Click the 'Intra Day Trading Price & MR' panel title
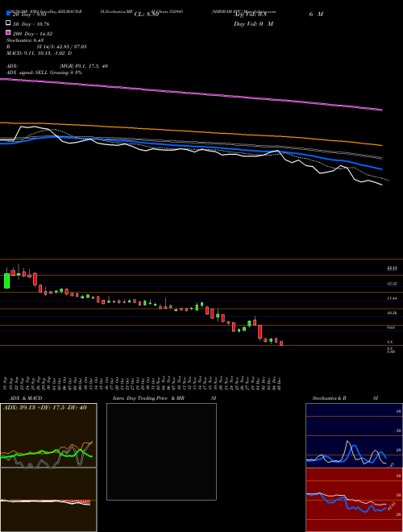The width and height of the screenshot is (403, 532). point(148,398)
